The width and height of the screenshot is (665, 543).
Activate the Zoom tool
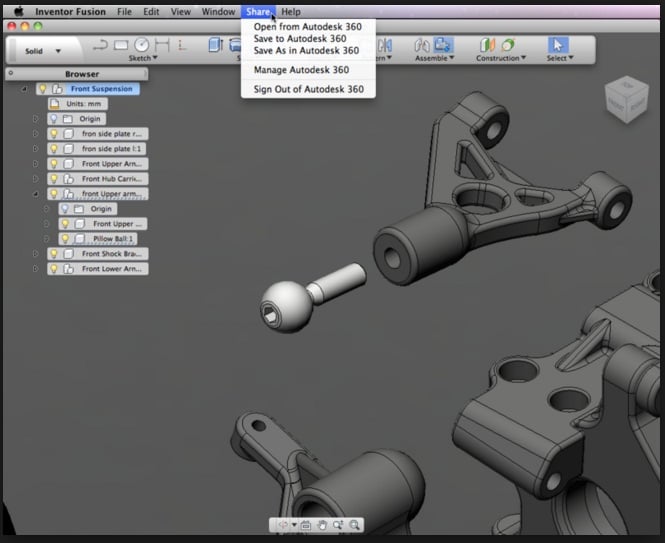point(338,525)
